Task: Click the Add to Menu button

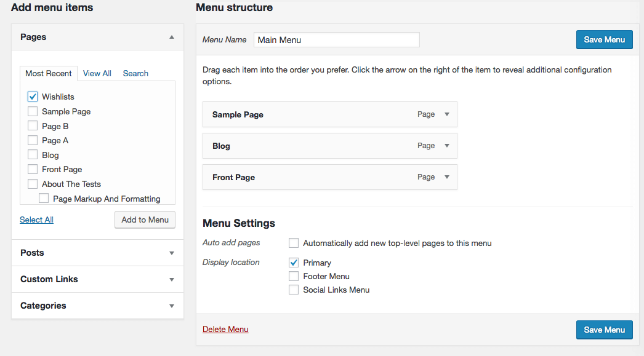Action: (145, 220)
